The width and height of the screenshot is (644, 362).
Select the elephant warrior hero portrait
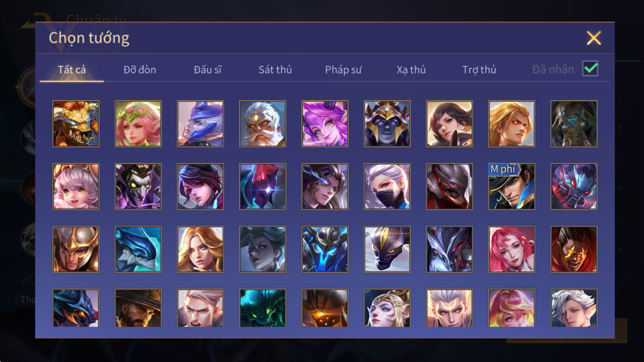(574, 123)
